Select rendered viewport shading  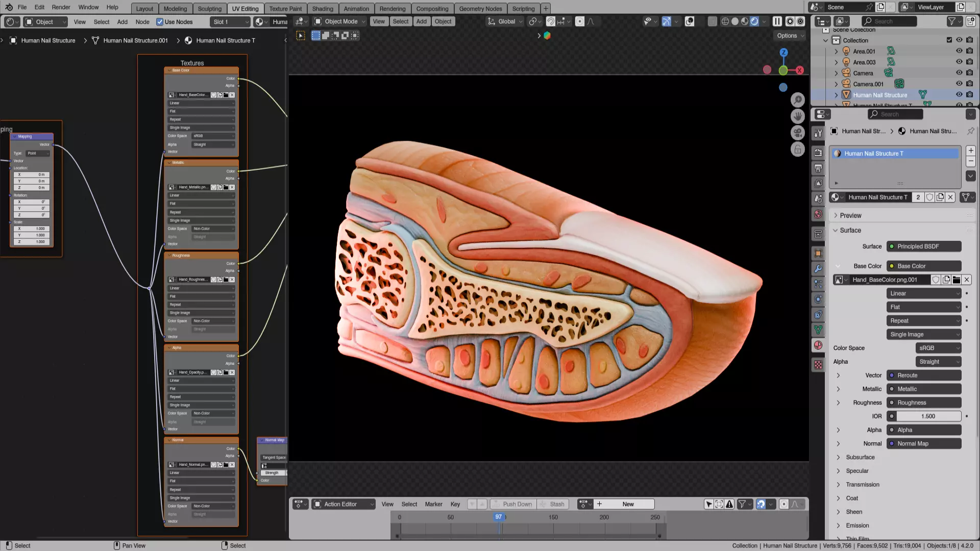(754, 21)
